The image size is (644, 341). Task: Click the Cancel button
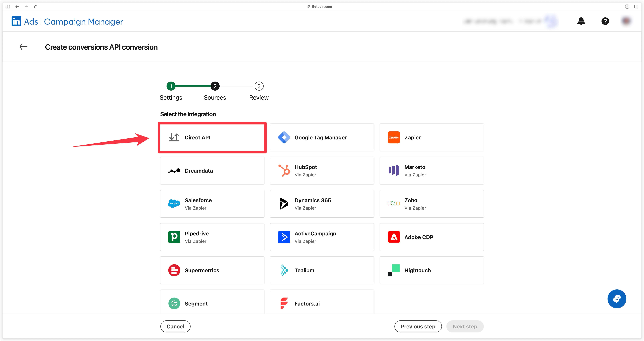(175, 326)
